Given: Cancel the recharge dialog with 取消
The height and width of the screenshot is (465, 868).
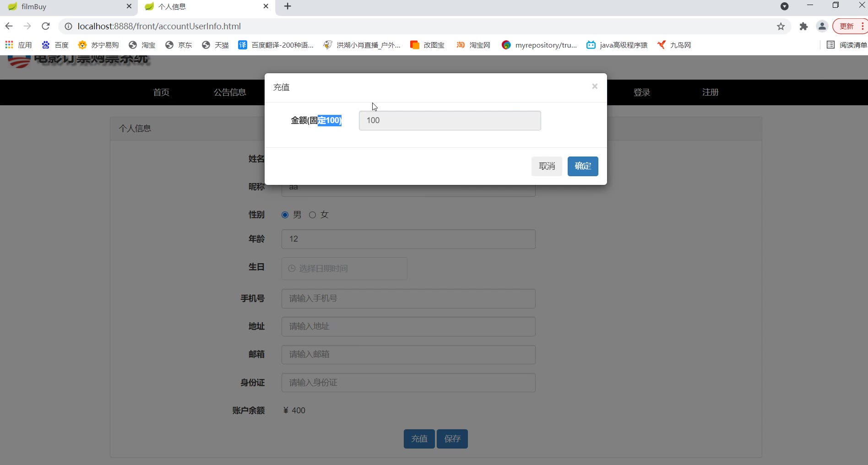Looking at the screenshot, I should pos(547,166).
